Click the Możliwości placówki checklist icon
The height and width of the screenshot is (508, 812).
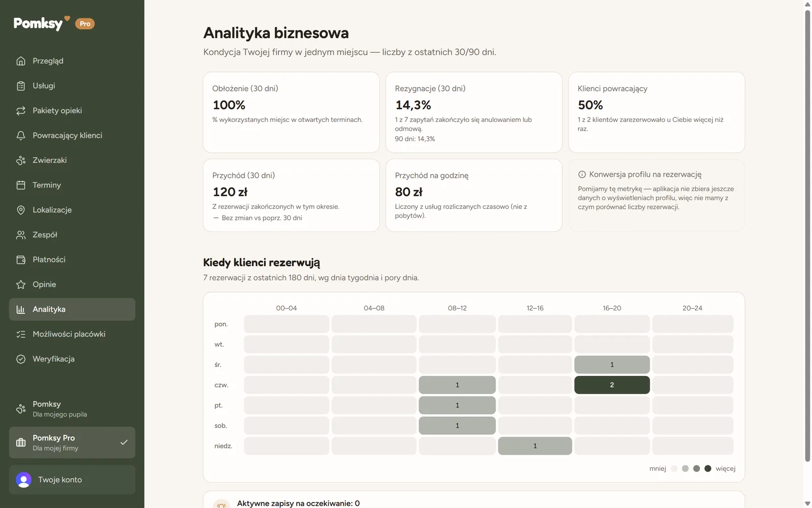click(21, 334)
